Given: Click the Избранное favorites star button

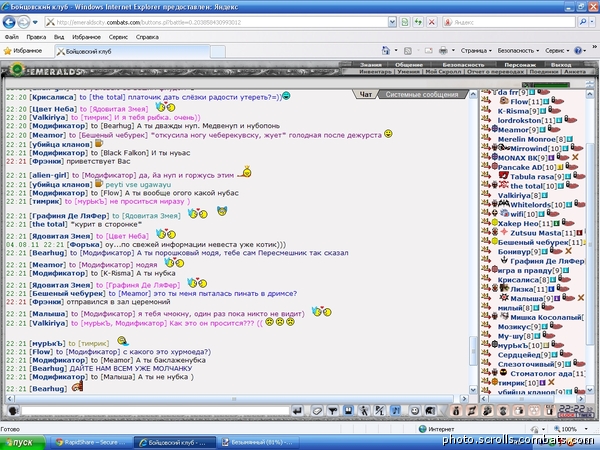Looking at the screenshot, I should 23,51.
